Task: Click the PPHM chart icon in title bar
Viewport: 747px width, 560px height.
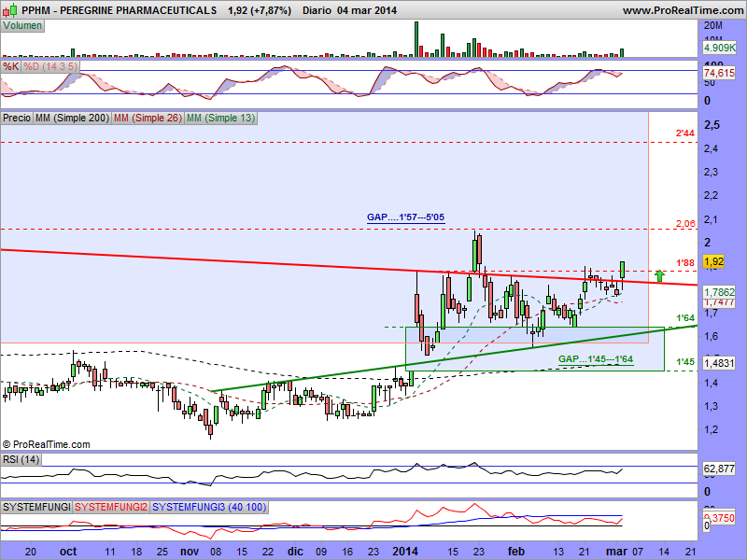Action: [x=9, y=10]
